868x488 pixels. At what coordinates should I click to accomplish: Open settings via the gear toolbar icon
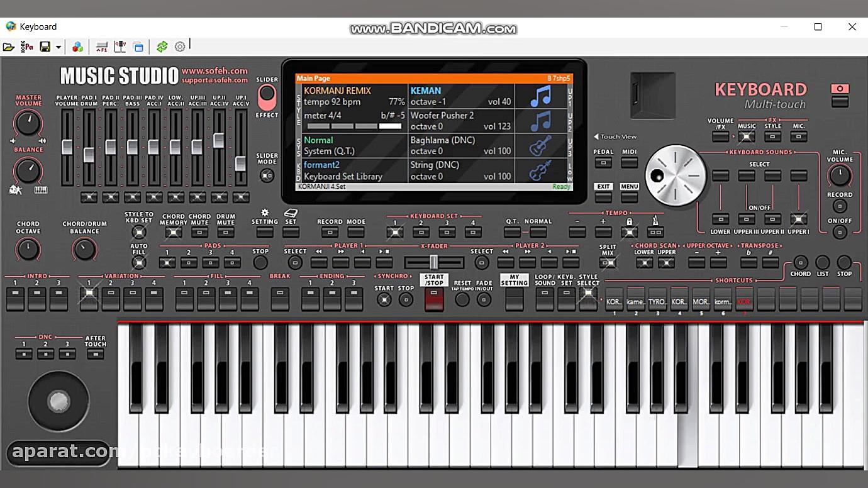click(180, 47)
